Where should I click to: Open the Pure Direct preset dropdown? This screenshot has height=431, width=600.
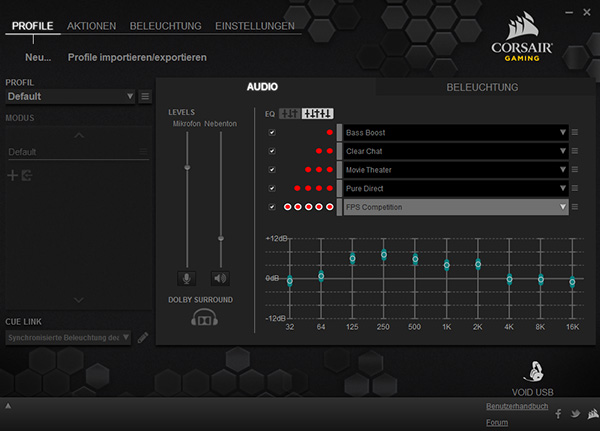pos(456,188)
